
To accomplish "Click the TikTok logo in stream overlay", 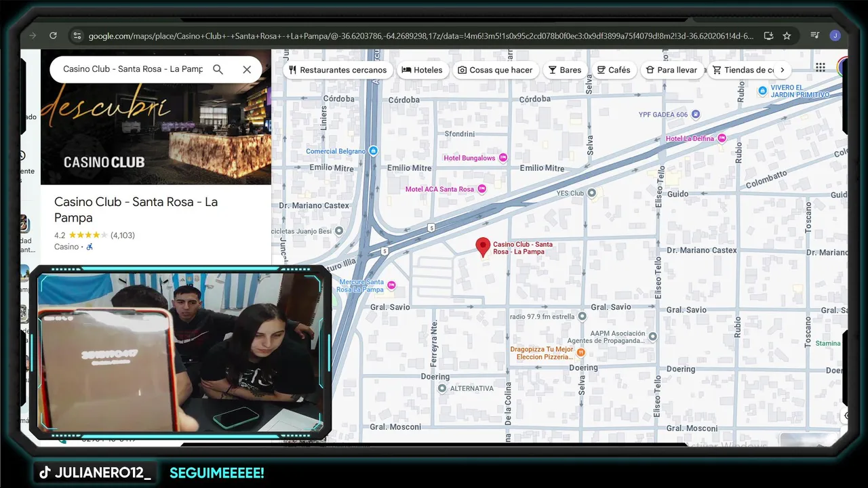I will (x=45, y=472).
